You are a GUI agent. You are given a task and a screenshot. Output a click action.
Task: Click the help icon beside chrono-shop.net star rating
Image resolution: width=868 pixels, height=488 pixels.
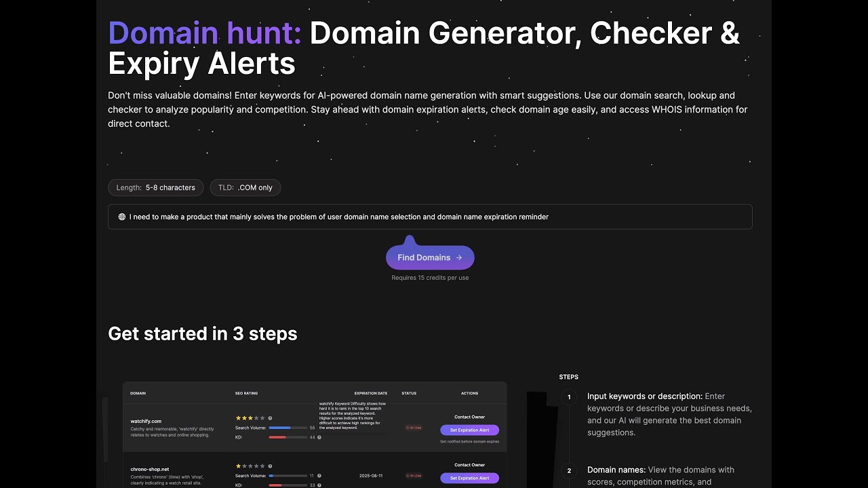click(270, 466)
